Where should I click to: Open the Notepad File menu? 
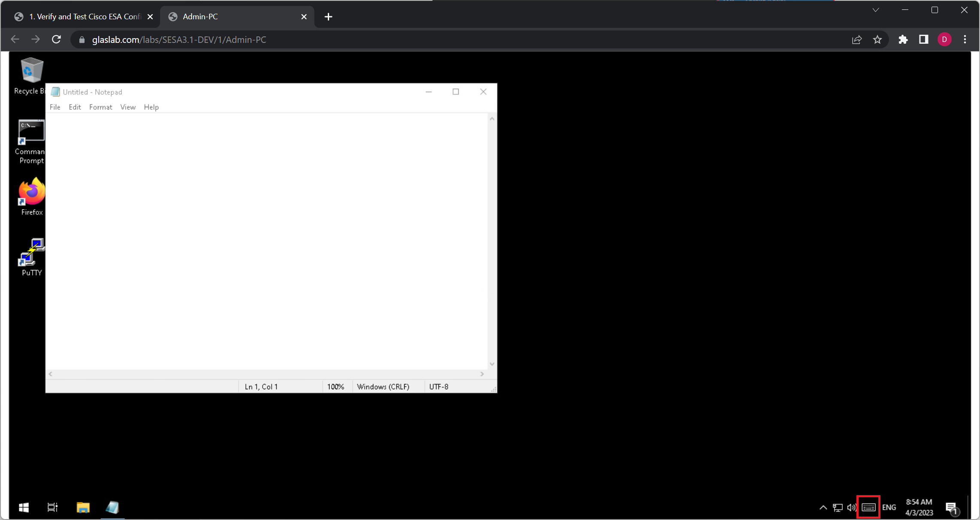[x=55, y=107]
